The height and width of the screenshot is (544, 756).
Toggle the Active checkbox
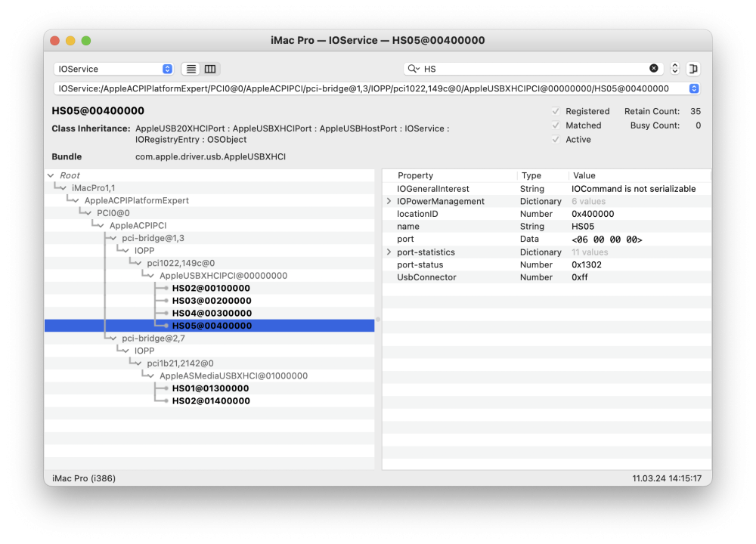pos(556,139)
